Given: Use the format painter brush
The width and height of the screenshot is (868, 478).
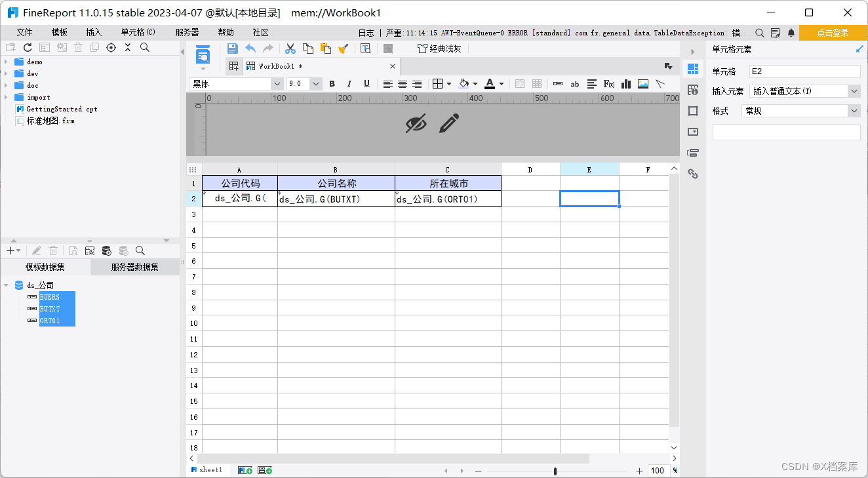Looking at the screenshot, I should point(343,49).
